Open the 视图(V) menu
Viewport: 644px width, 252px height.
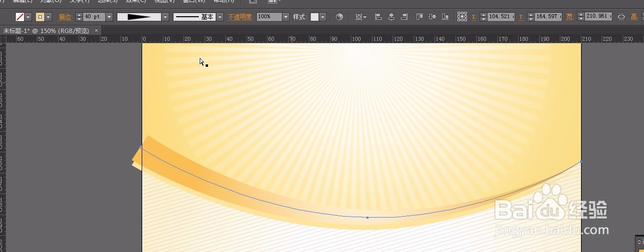click(164, 1)
